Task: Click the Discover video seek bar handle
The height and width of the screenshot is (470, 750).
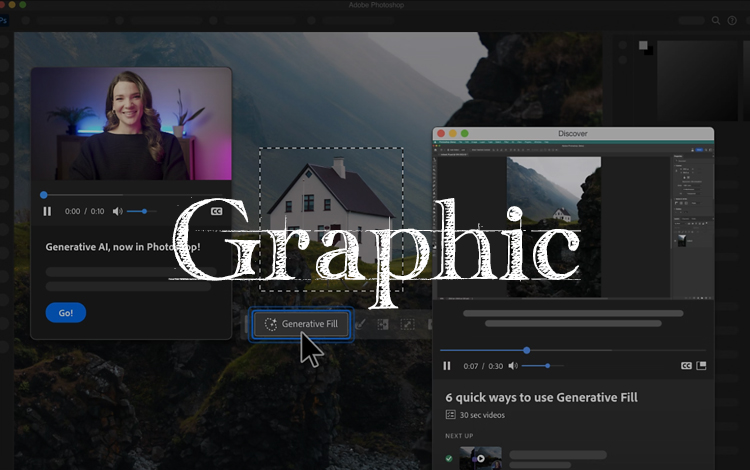Action: (x=527, y=350)
